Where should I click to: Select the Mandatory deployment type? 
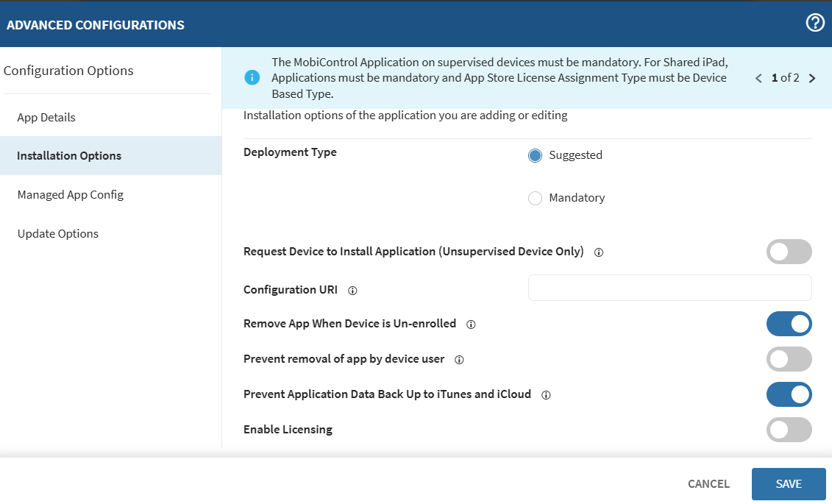pyautogui.click(x=535, y=198)
